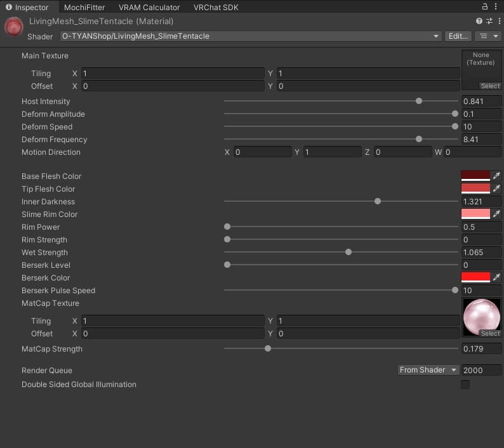Enable Double Sided Global Illumination checkbox
Image resolution: width=504 pixels, height=448 pixels.
pos(465,385)
